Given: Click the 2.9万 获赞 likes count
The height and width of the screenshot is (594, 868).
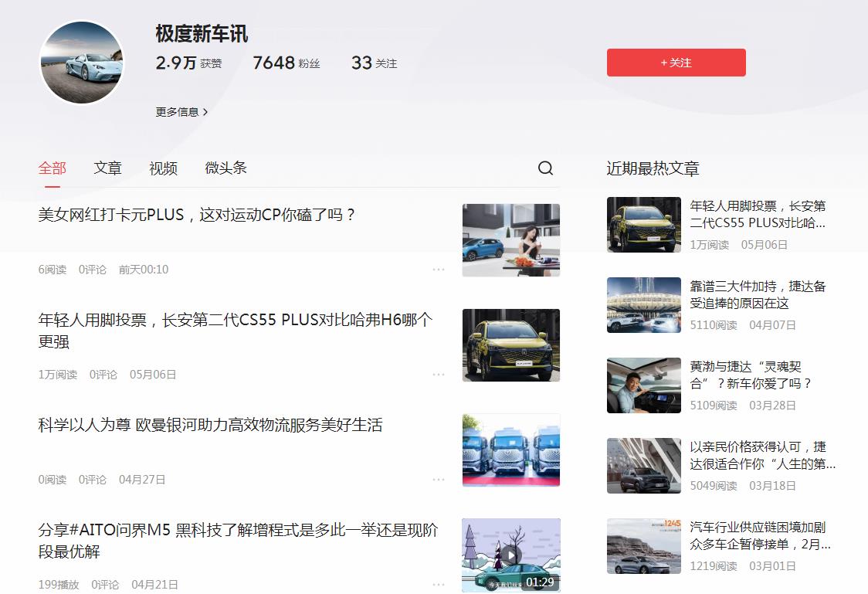Looking at the screenshot, I should coord(188,63).
